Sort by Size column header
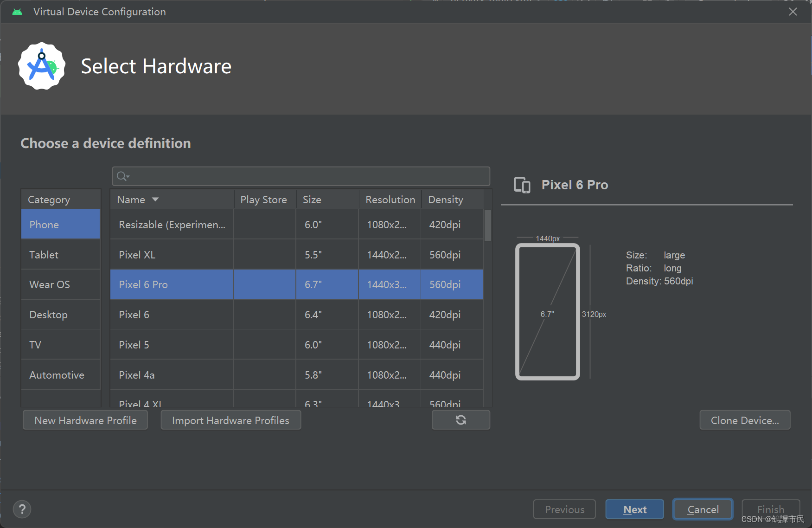812x528 pixels. tap(327, 200)
